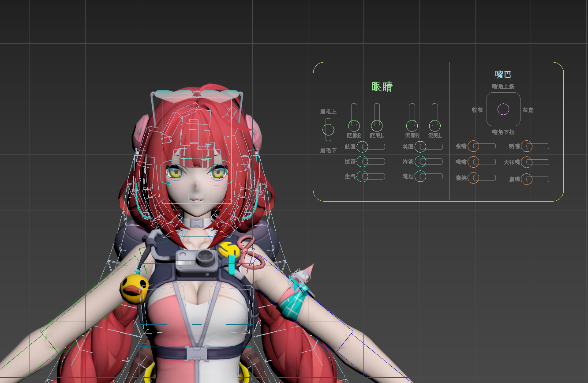The height and width of the screenshot is (383, 588).
Task: Click the 眨眼R vertical slider circle handle
Action: click(354, 126)
